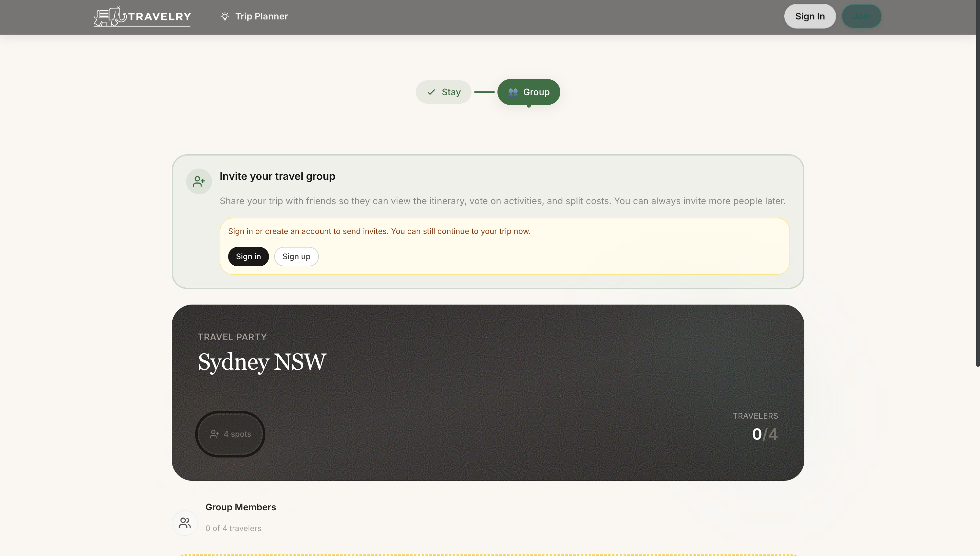Click the Travelry elephant logo icon
The height and width of the screenshot is (556, 980).
coord(110,17)
